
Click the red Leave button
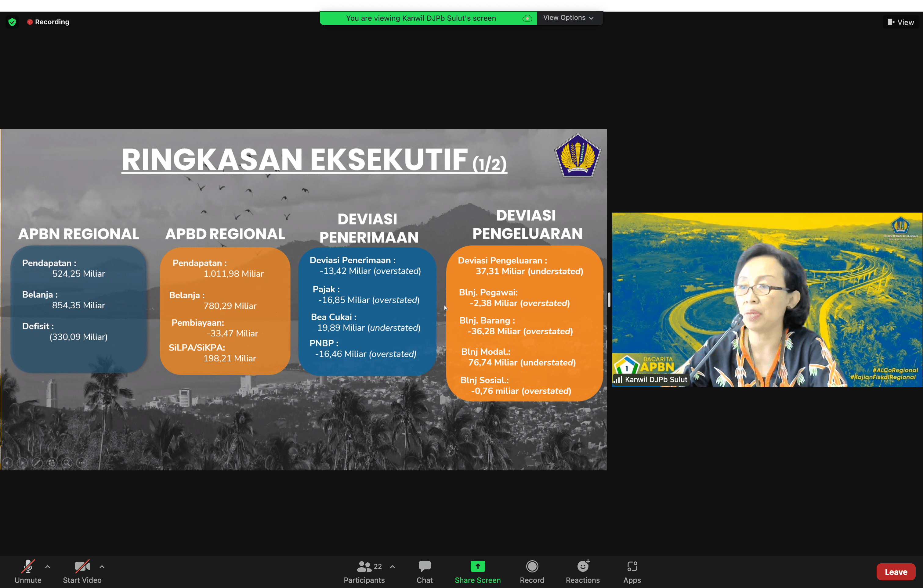point(896,572)
